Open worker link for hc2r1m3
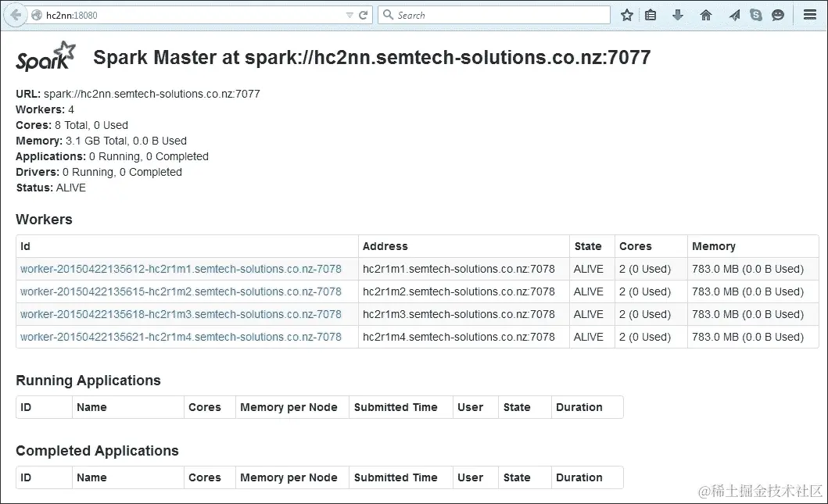 181,315
